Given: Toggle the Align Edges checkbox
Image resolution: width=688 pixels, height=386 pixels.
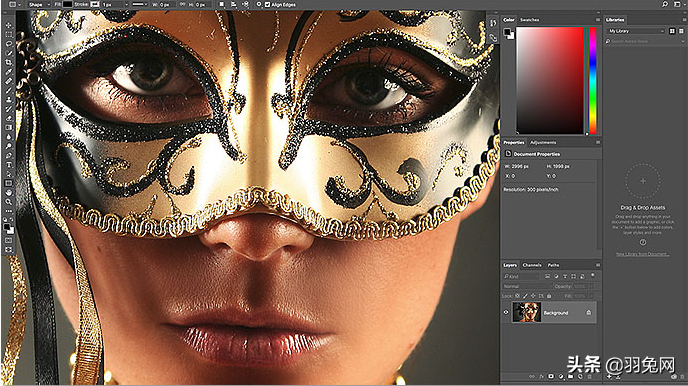Looking at the screenshot, I should click(x=267, y=4).
